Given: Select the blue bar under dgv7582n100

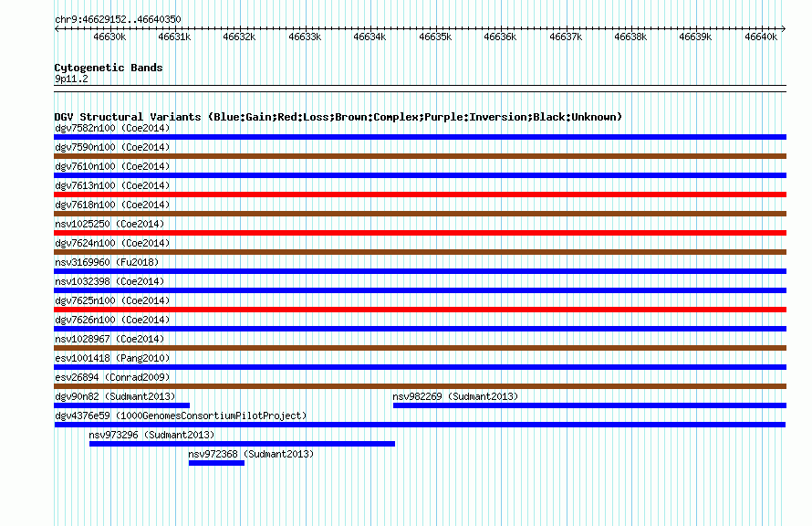Looking at the screenshot, I should 420,137.
